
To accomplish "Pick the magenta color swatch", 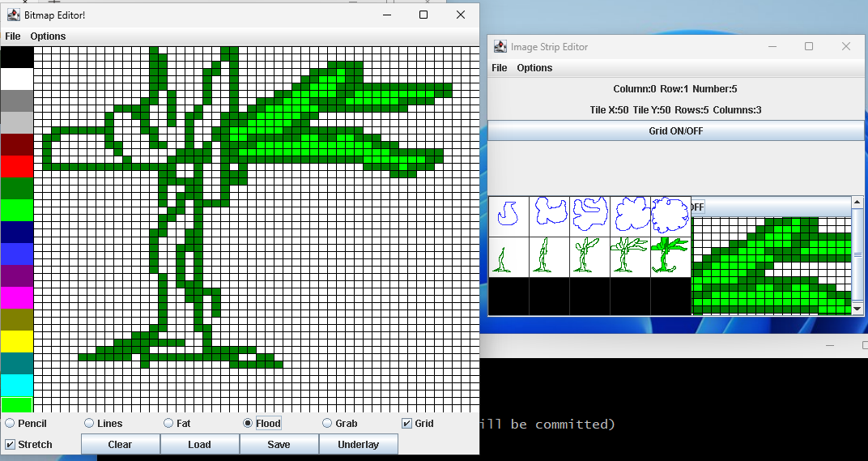I will pyautogui.click(x=17, y=297).
